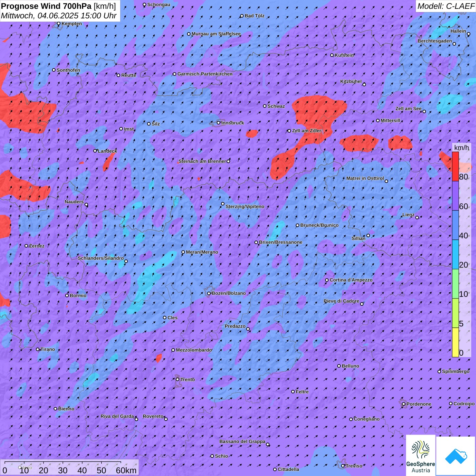Click the Matrei in Osttirol label

[x=365, y=178]
